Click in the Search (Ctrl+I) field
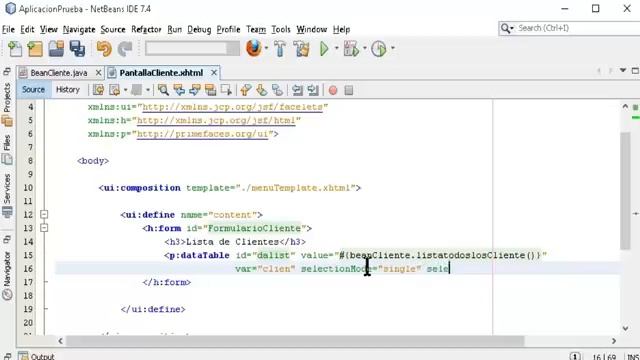The image size is (640, 360). [578, 28]
